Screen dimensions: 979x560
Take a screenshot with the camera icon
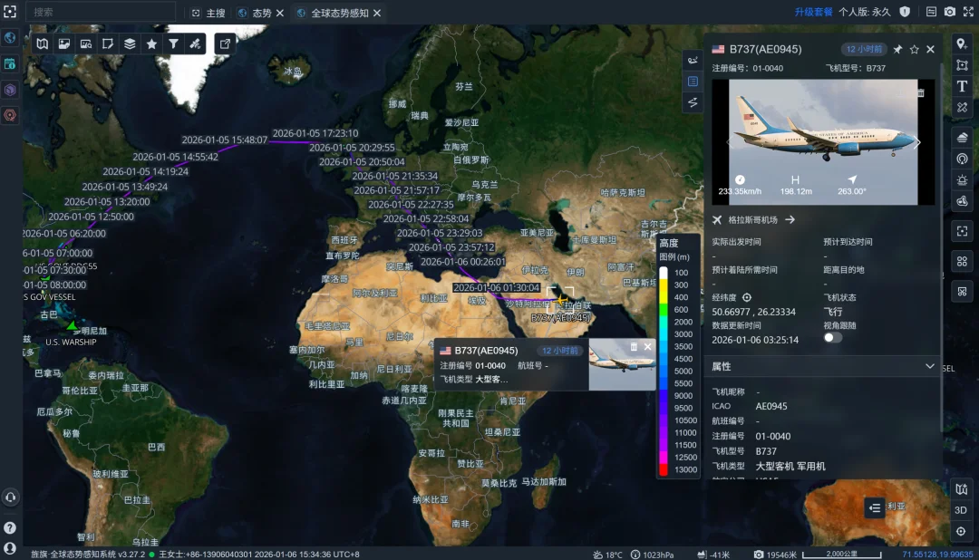point(950,12)
